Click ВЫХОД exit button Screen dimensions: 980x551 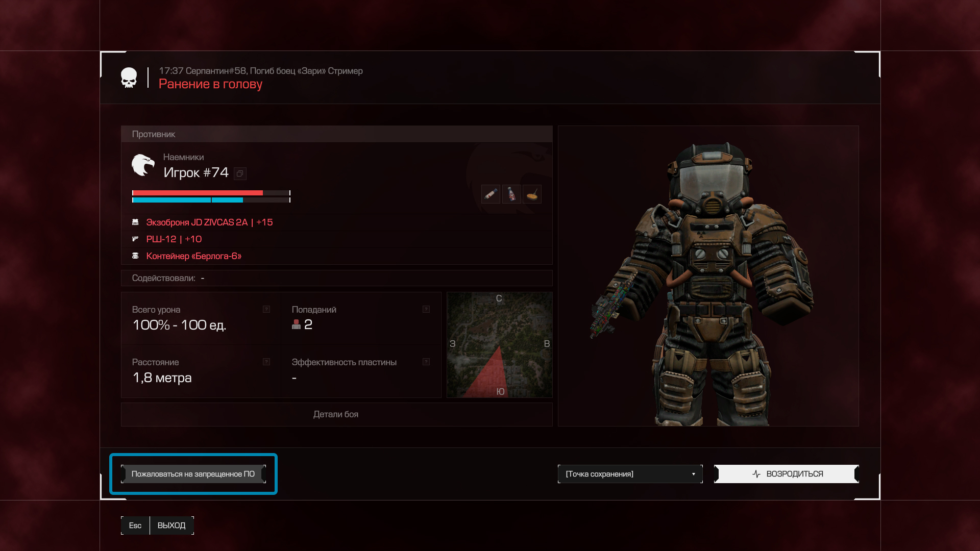click(171, 525)
